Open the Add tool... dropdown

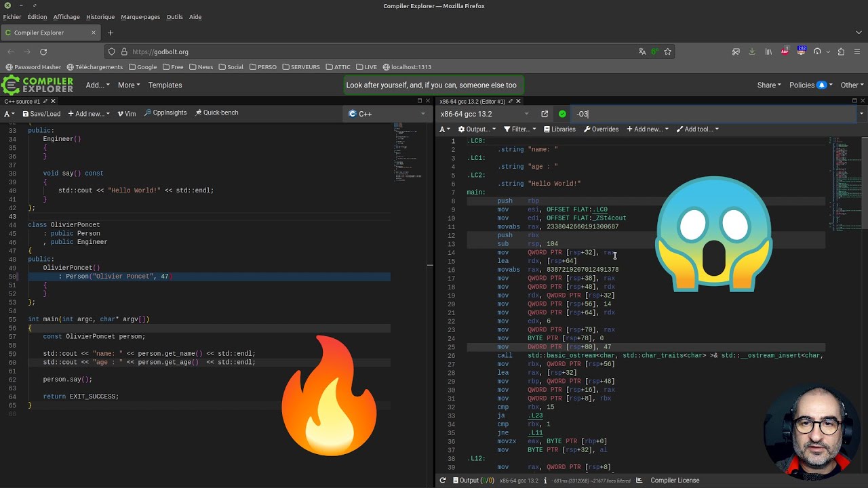pos(698,129)
